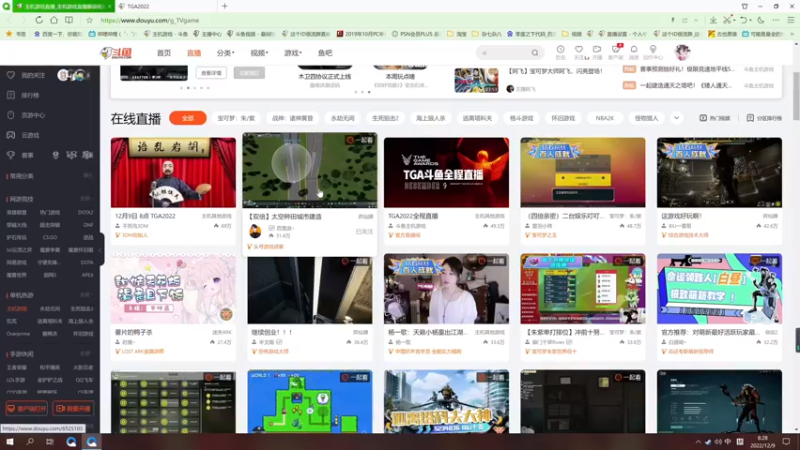800x450 pixels.
Task: Bookmark this page with the star icon
Action: point(89,20)
